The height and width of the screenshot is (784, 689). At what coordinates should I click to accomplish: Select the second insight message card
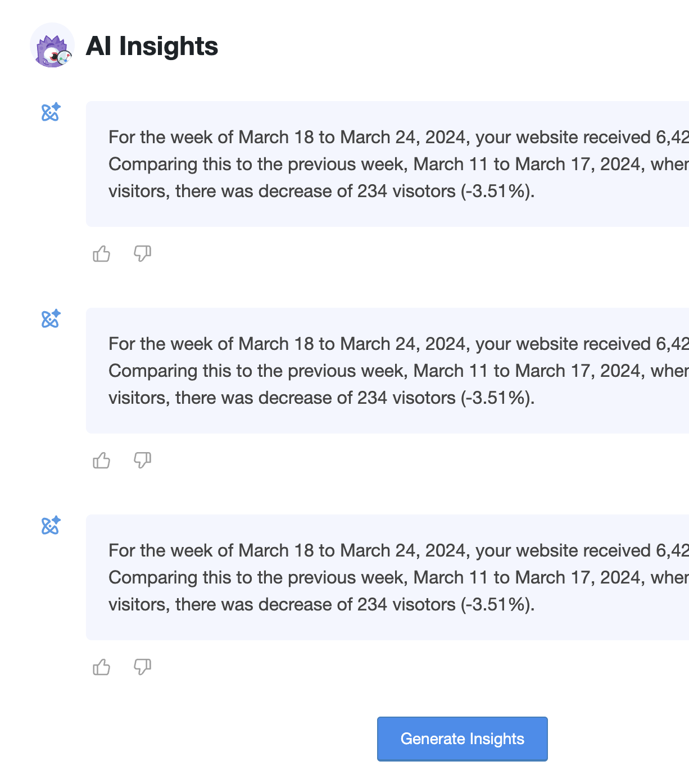pyautogui.click(x=387, y=371)
